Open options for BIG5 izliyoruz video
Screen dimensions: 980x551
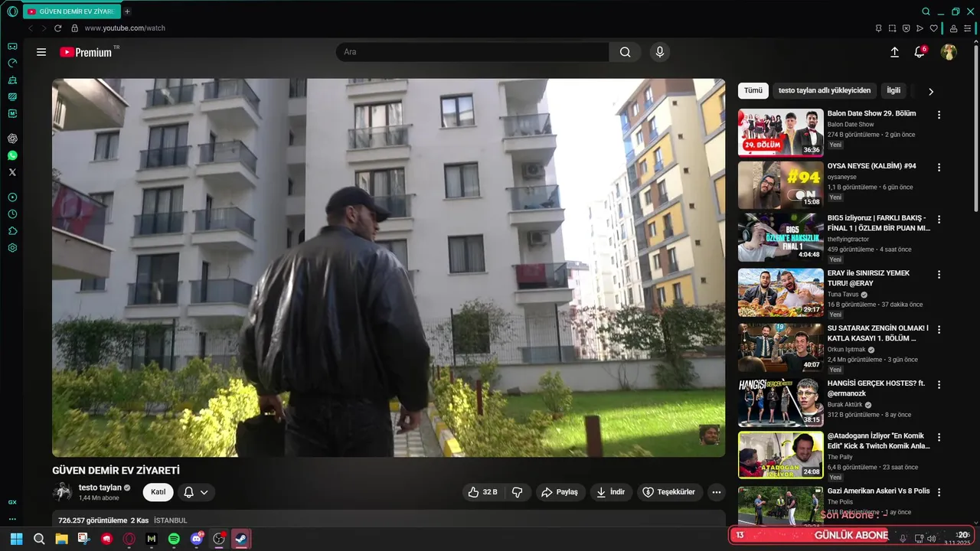coord(939,219)
